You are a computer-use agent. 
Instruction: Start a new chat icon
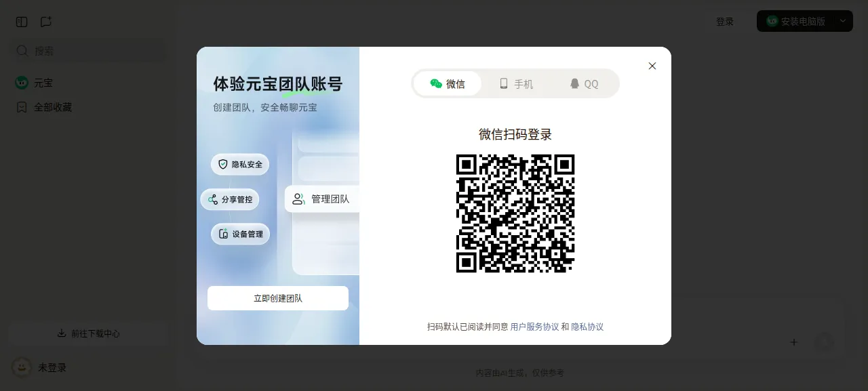pos(46,22)
